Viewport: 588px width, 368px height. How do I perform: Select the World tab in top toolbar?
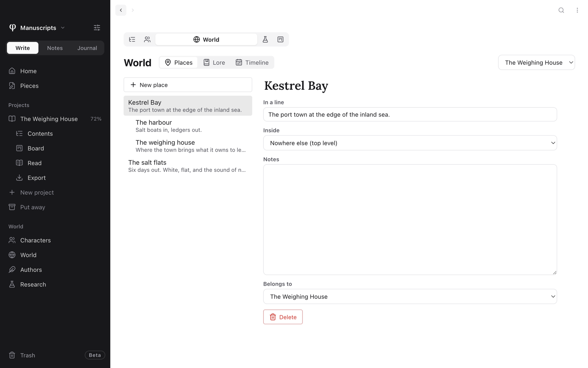coord(206,39)
